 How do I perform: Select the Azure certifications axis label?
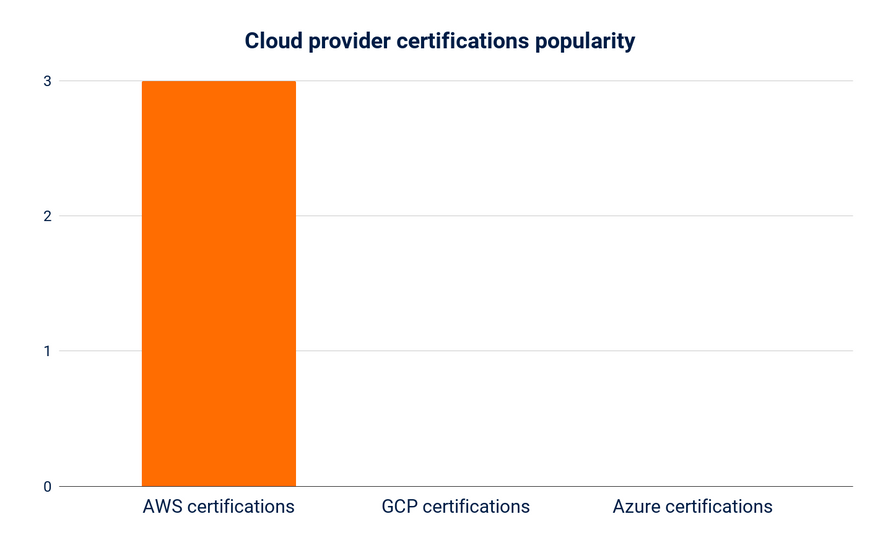(692, 506)
